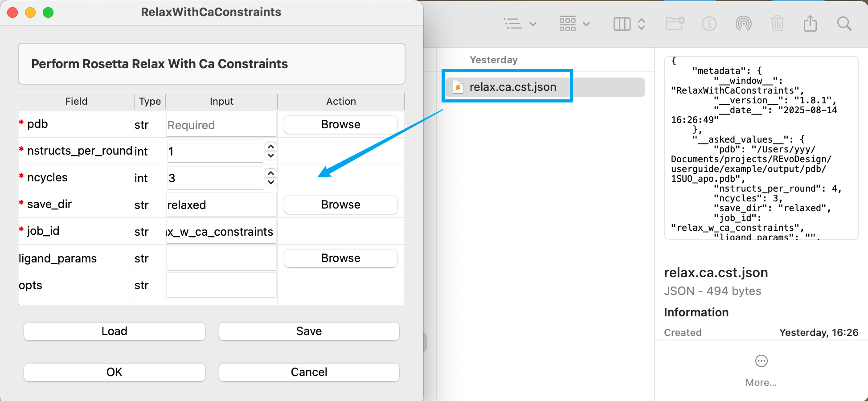Increase nstructs_per_round with up arrow
Viewport: 868px width, 401px height.
coord(271,146)
